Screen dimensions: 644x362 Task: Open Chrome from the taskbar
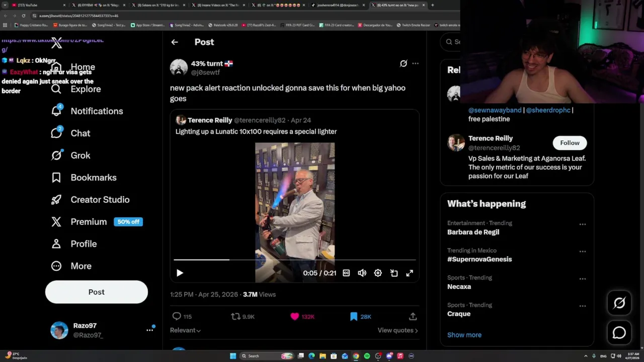[356, 356]
